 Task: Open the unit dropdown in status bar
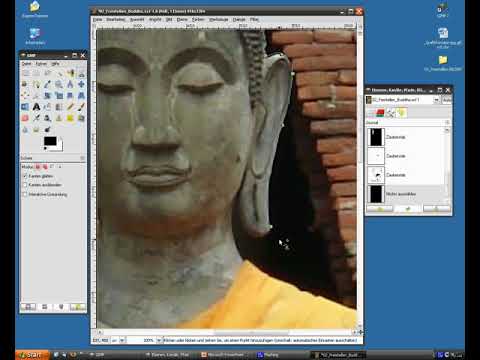(x=122, y=340)
